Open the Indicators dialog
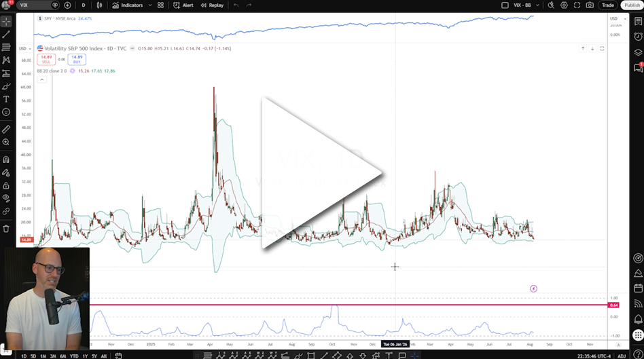This screenshot has height=359, width=644. (x=127, y=5)
